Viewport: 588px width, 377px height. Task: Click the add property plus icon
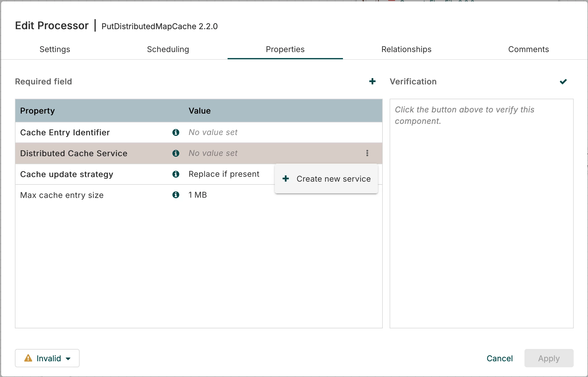tap(372, 82)
